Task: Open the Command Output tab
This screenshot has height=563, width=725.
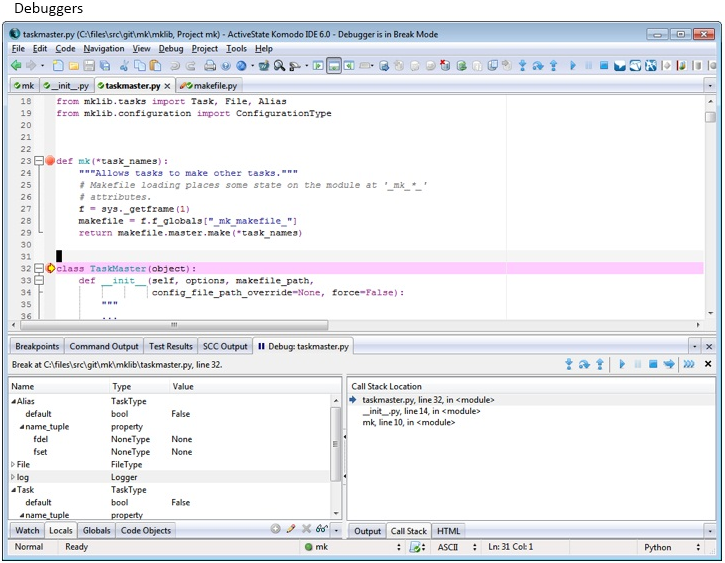Action: pyautogui.click(x=104, y=346)
